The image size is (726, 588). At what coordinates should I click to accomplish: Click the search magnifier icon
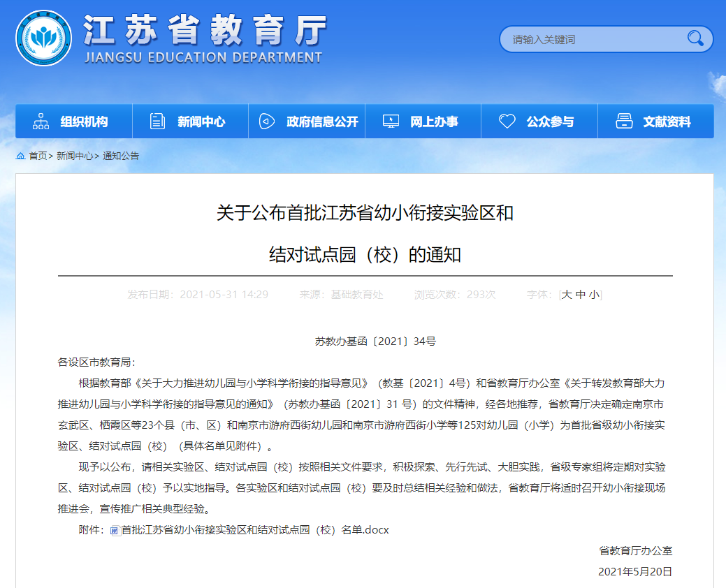695,38
